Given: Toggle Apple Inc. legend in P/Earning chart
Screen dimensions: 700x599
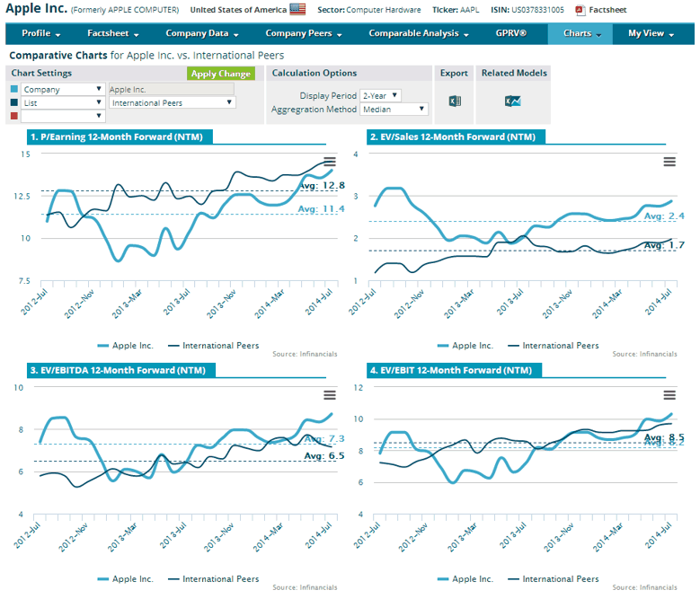Looking at the screenshot, I should pos(126,346).
